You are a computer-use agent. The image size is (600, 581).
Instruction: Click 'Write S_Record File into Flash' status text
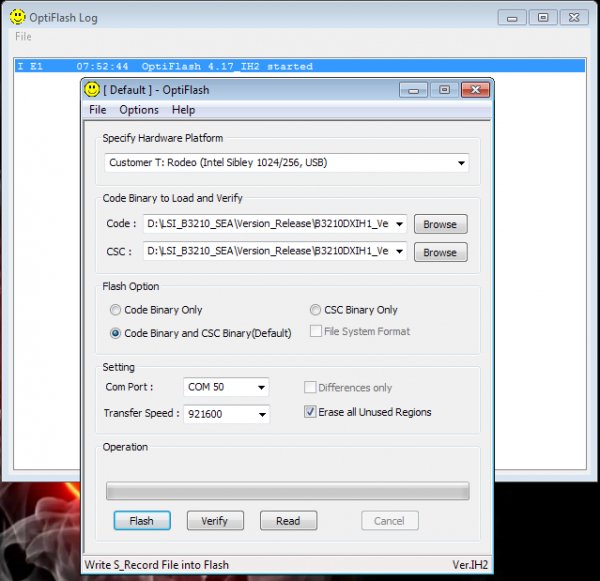coord(157,565)
